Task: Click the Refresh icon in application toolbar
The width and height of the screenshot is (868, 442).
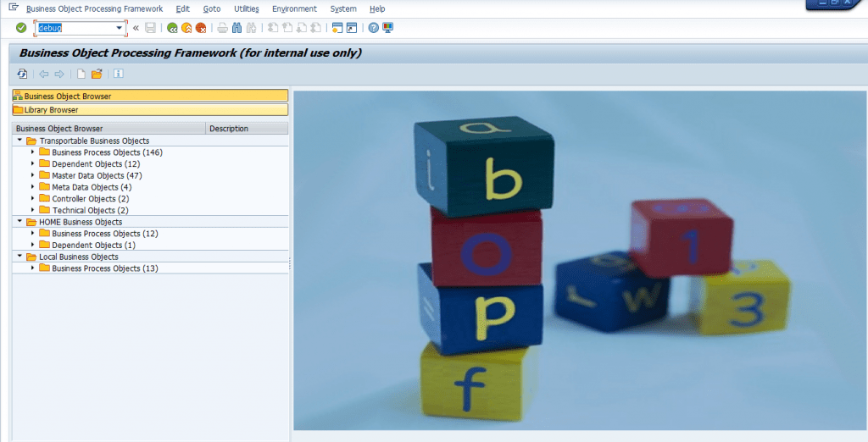Action: 22,74
